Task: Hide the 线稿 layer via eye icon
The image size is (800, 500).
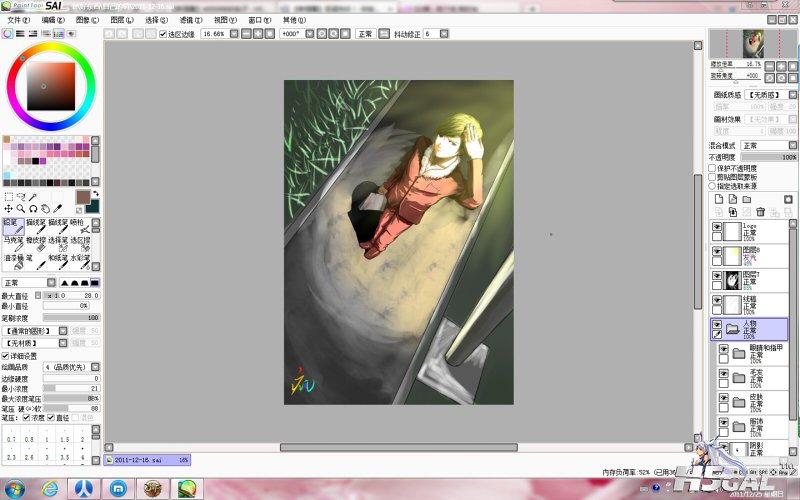Action: [717, 300]
